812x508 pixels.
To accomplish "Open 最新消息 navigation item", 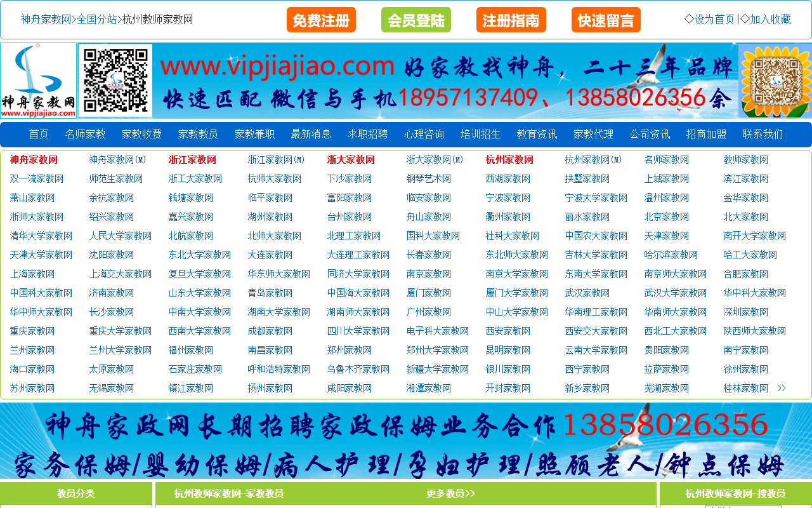I will pos(311,134).
